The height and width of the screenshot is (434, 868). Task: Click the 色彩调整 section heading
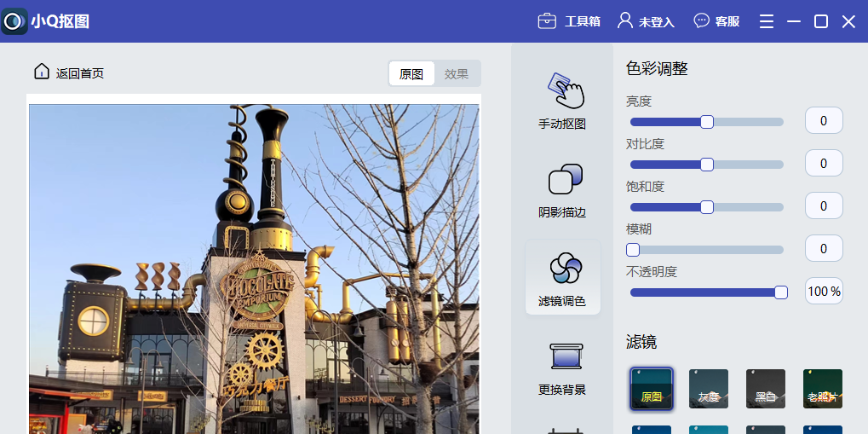657,69
